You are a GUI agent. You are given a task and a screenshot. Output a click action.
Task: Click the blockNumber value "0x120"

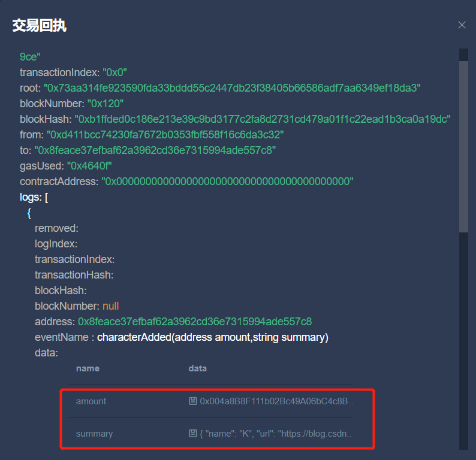pyautogui.click(x=106, y=104)
